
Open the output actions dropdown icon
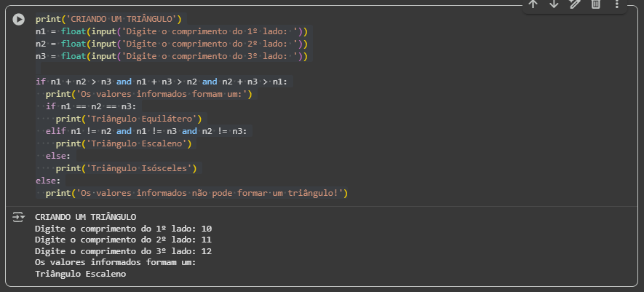(19, 217)
